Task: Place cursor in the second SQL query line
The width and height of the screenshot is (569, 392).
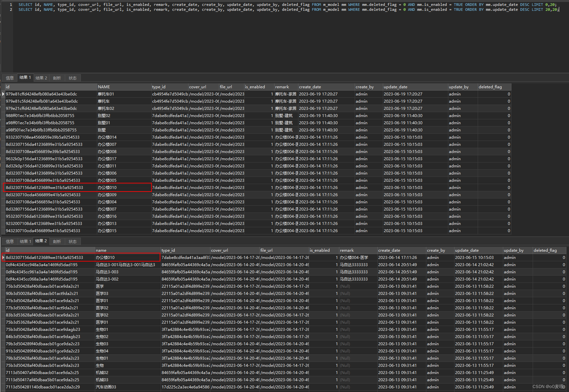Action: [289, 10]
